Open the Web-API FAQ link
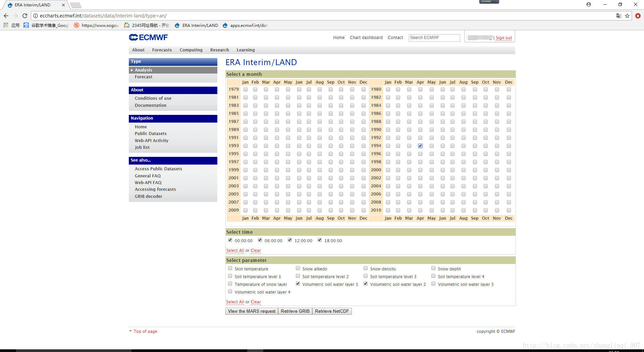The image size is (644, 352). 148,183
